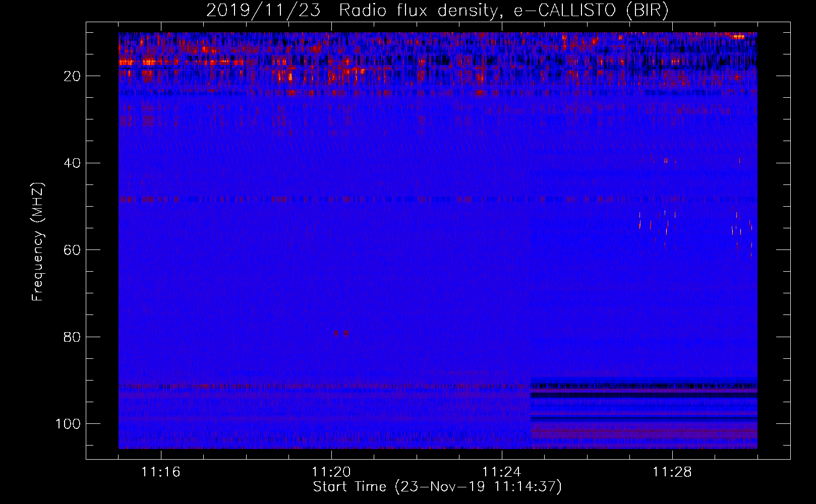Click the 100 frequency tick label
816x504 pixels.
[68, 424]
